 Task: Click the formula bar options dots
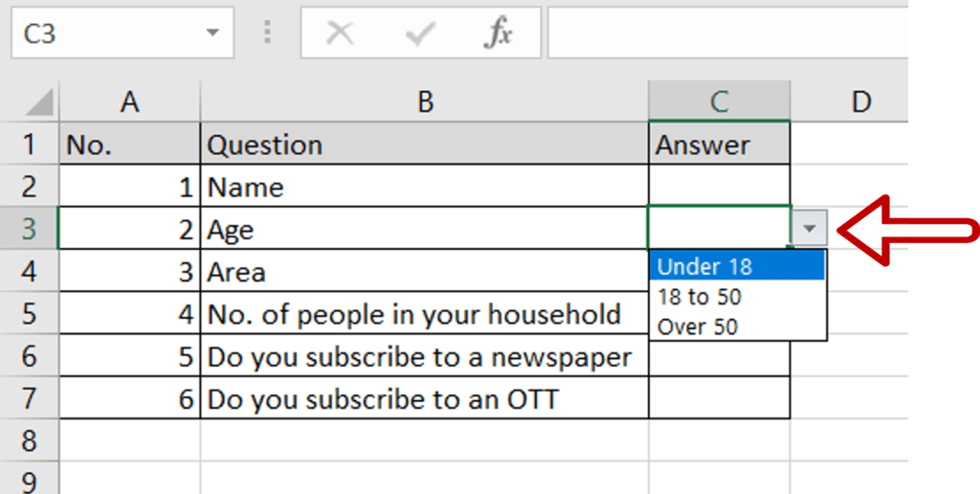coord(268,33)
